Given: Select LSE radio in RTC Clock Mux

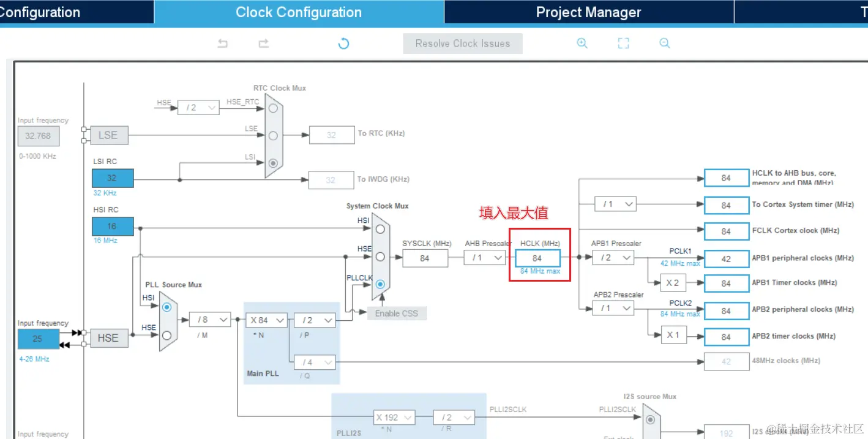Looking at the screenshot, I should (x=273, y=135).
